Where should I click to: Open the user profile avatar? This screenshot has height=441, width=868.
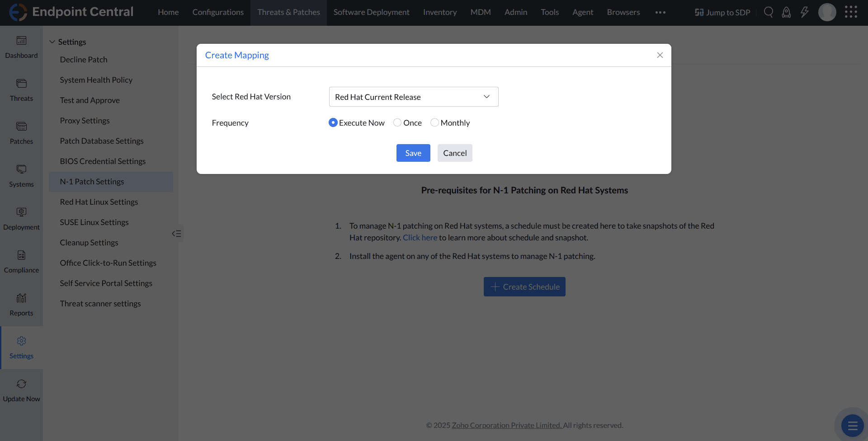827,12
